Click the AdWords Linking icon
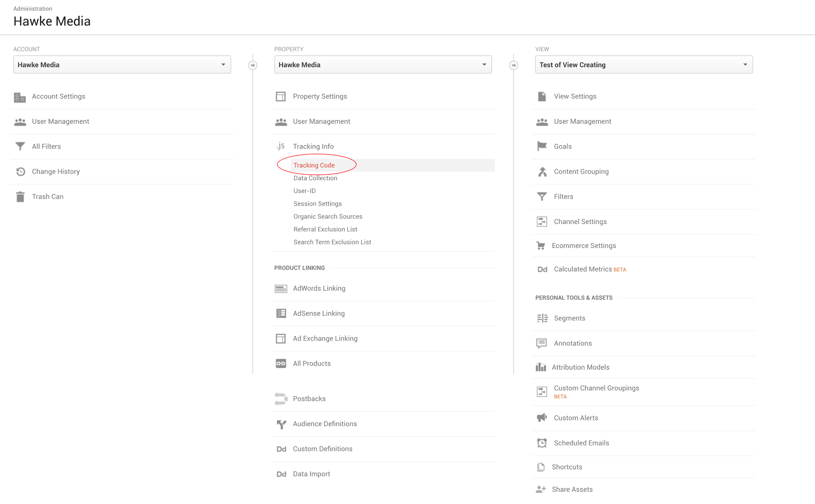This screenshot has width=815, height=504. click(x=281, y=289)
